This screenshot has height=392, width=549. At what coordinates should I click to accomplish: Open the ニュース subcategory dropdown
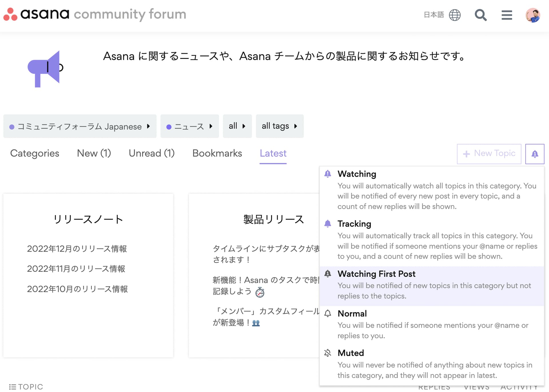tap(189, 126)
